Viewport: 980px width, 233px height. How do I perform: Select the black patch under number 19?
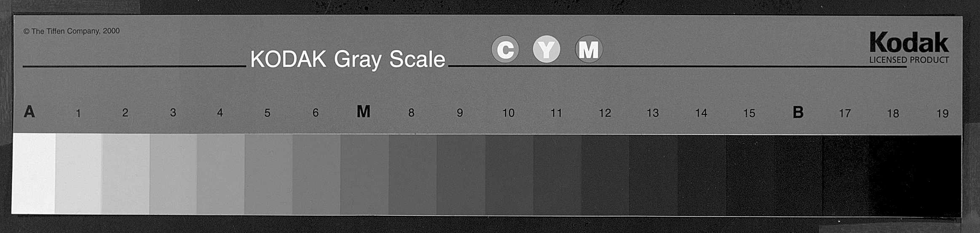pyautogui.click(x=939, y=176)
